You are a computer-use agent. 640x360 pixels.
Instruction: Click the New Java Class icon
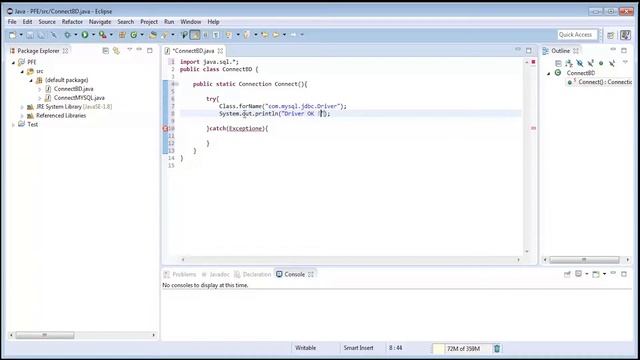click(134, 35)
